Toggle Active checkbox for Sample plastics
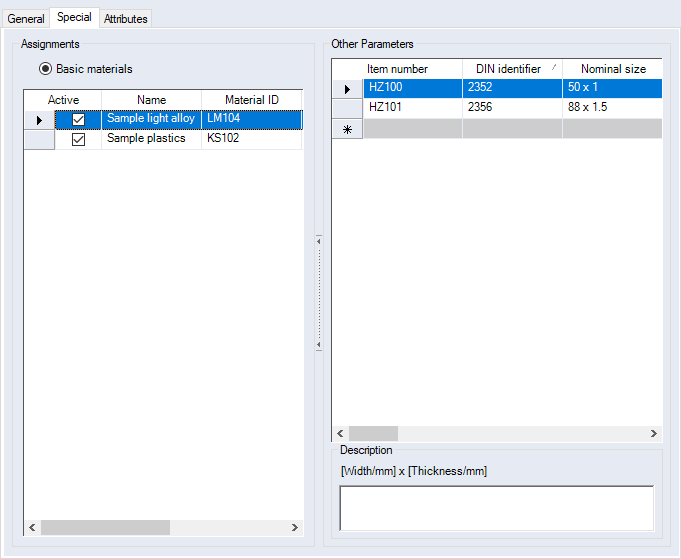The image size is (681, 559). (x=78, y=139)
